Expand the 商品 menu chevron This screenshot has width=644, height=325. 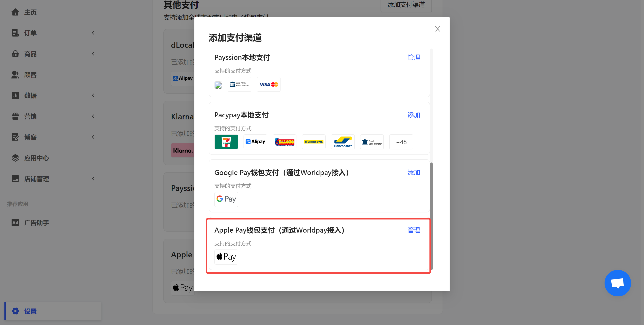(x=93, y=54)
